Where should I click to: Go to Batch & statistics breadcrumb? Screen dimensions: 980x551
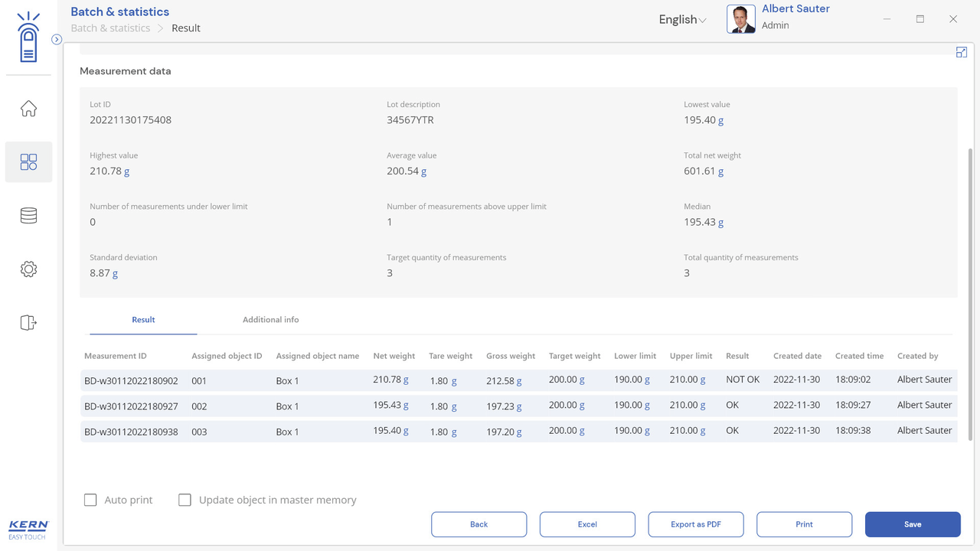point(110,28)
